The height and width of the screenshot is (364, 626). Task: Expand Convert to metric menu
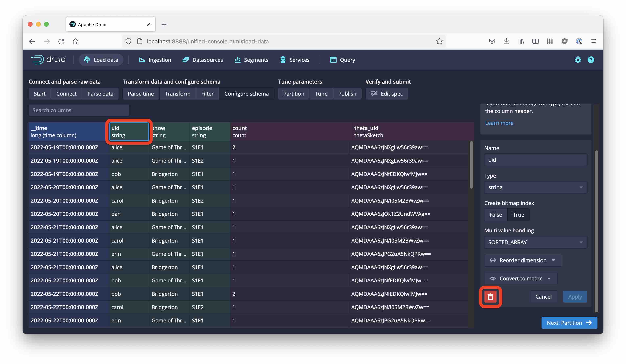coord(521,278)
